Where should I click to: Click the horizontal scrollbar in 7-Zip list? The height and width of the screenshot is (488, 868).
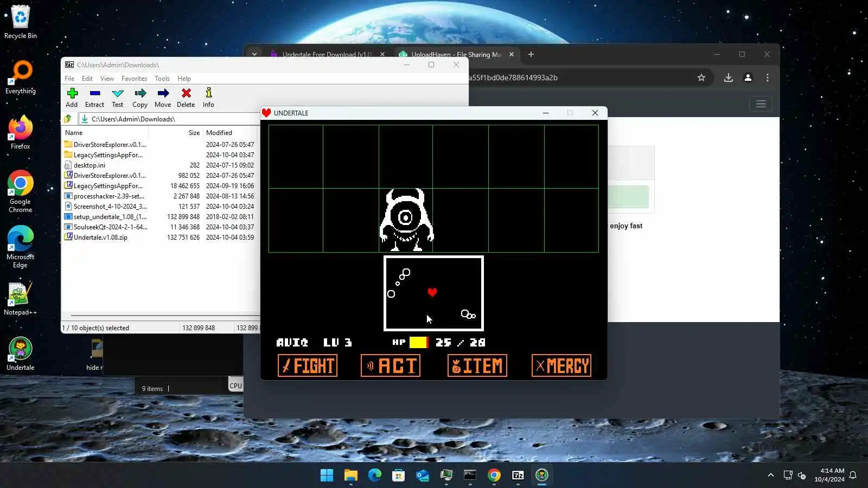tap(165, 315)
